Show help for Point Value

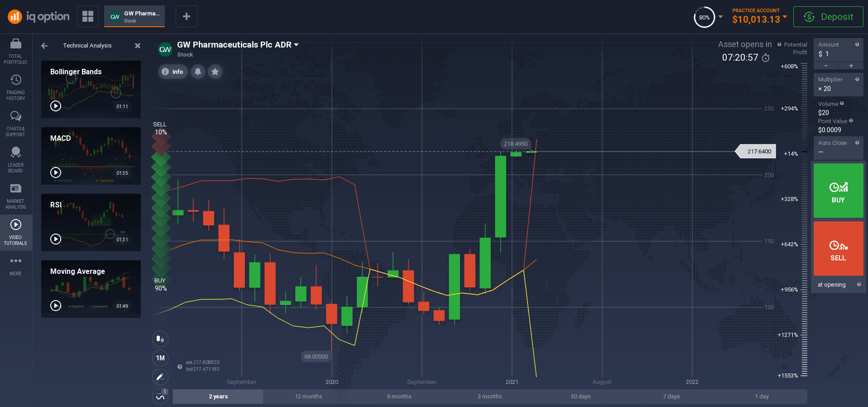point(851,120)
